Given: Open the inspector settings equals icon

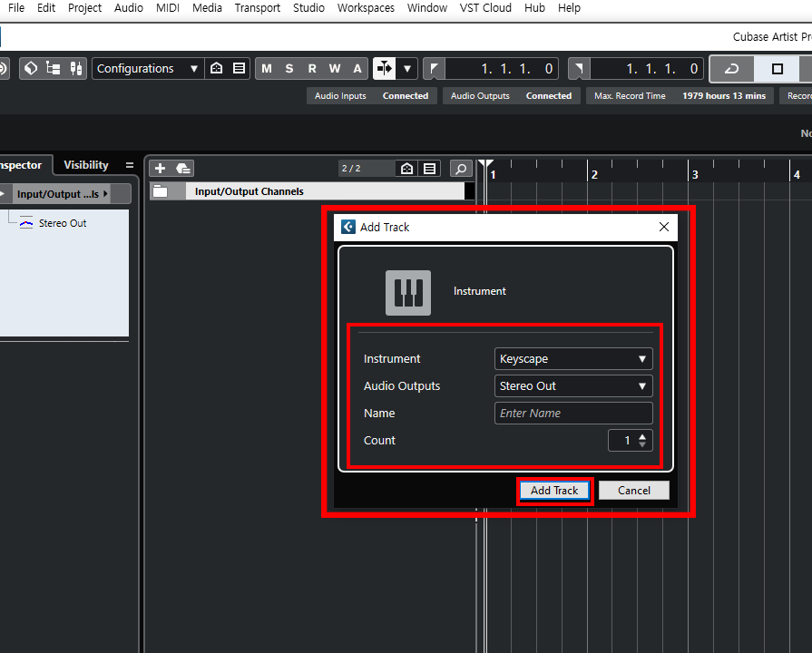Looking at the screenshot, I should (130, 165).
